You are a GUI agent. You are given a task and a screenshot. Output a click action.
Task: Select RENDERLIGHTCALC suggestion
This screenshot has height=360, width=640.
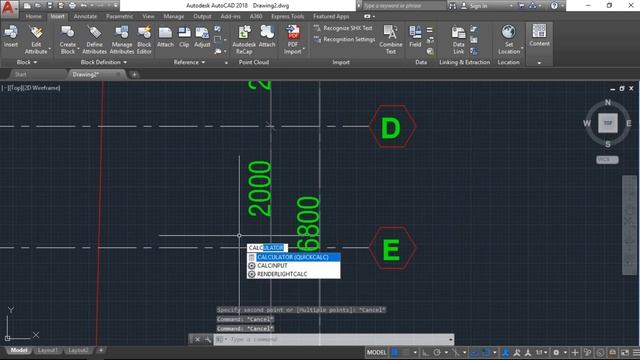[293, 274]
